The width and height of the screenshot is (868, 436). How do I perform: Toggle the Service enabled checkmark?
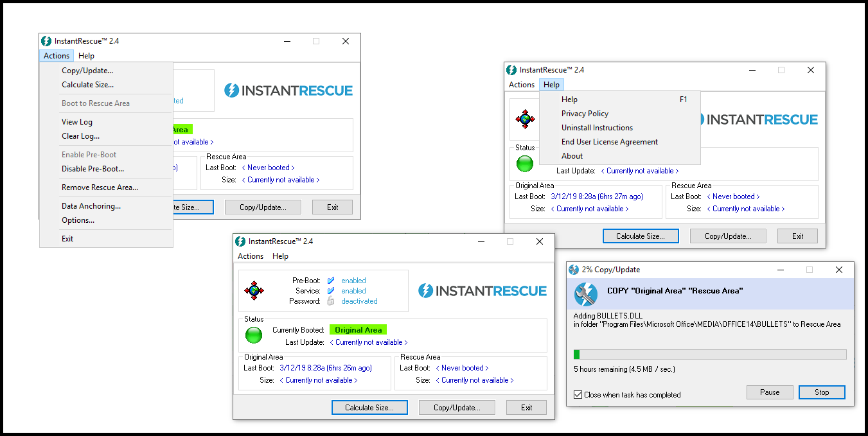[331, 291]
